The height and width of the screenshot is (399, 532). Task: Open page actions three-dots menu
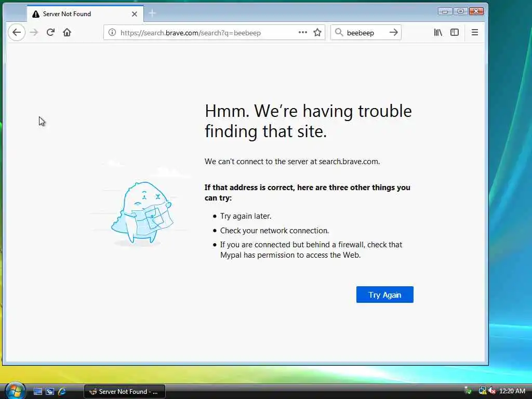(x=303, y=33)
